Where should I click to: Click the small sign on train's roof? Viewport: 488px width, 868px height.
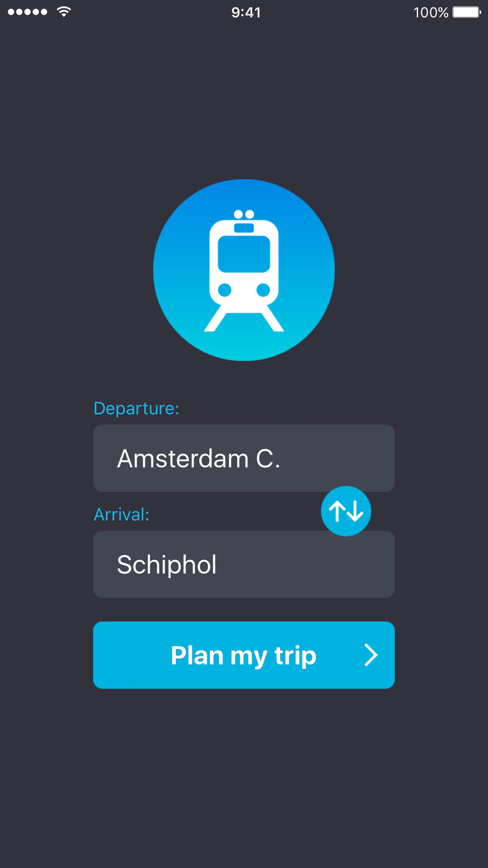pyautogui.click(x=244, y=227)
